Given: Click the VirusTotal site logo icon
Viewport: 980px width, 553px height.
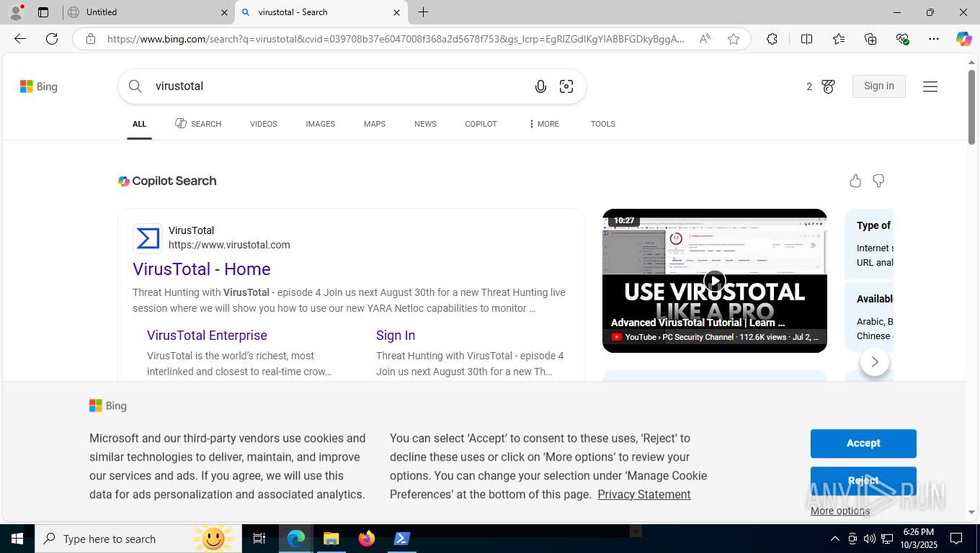Looking at the screenshot, I should pos(148,238).
